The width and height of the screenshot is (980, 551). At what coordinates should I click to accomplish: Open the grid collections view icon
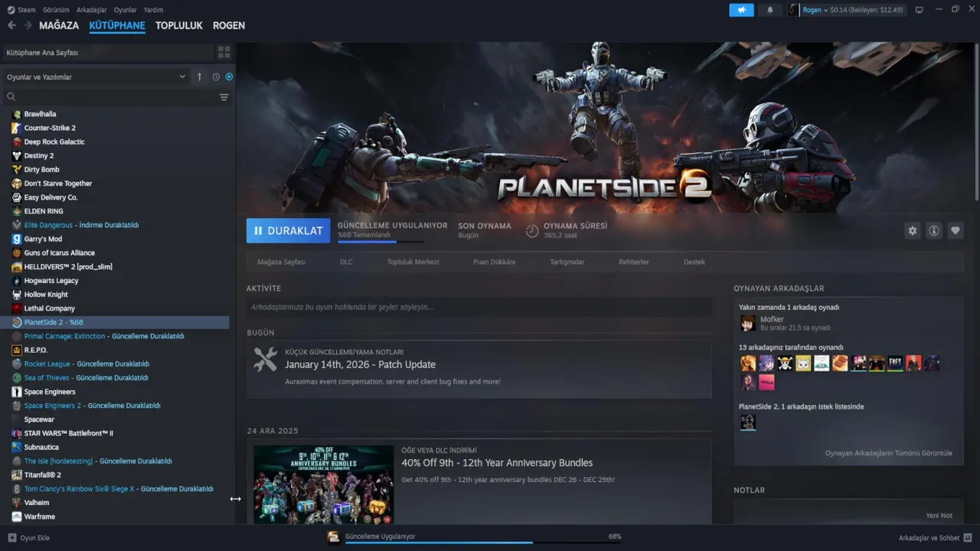coord(224,52)
